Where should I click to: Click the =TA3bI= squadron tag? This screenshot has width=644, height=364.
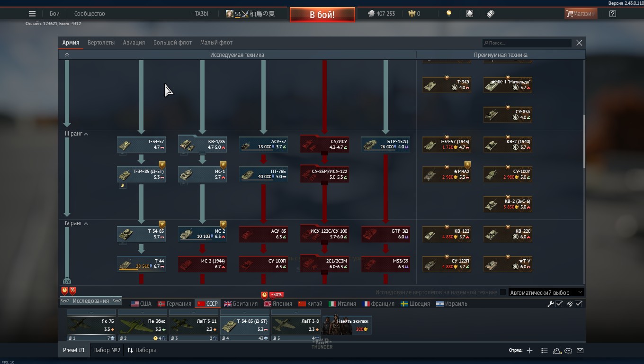(x=202, y=14)
